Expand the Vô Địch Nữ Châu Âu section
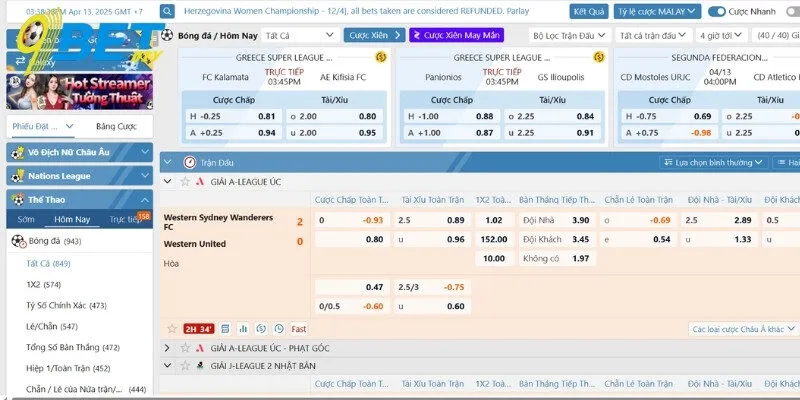800x400 pixels. (145, 152)
